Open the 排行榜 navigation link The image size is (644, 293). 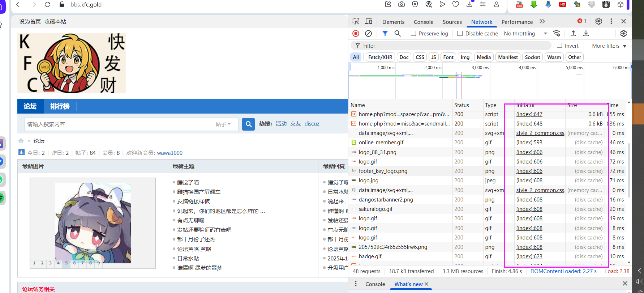click(x=60, y=106)
